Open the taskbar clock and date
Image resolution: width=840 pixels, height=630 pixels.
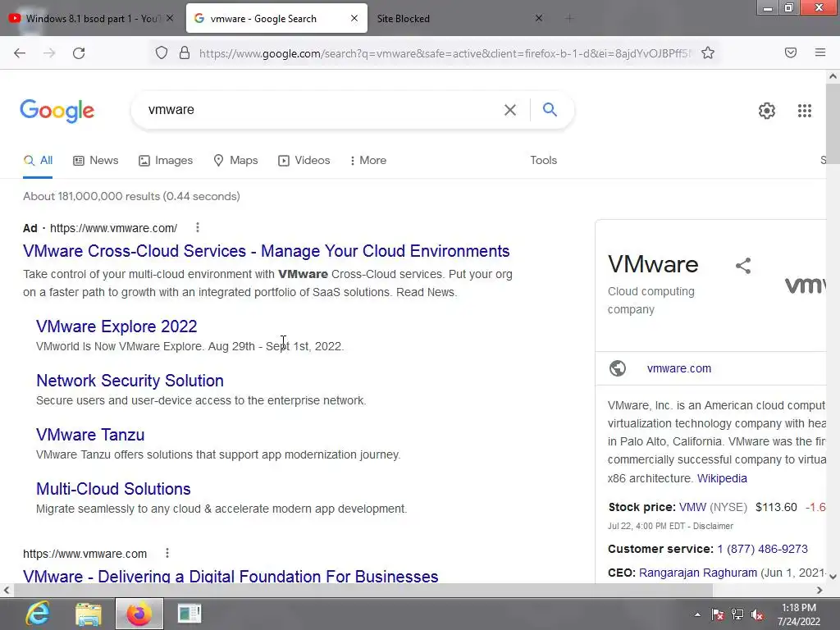(799, 614)
